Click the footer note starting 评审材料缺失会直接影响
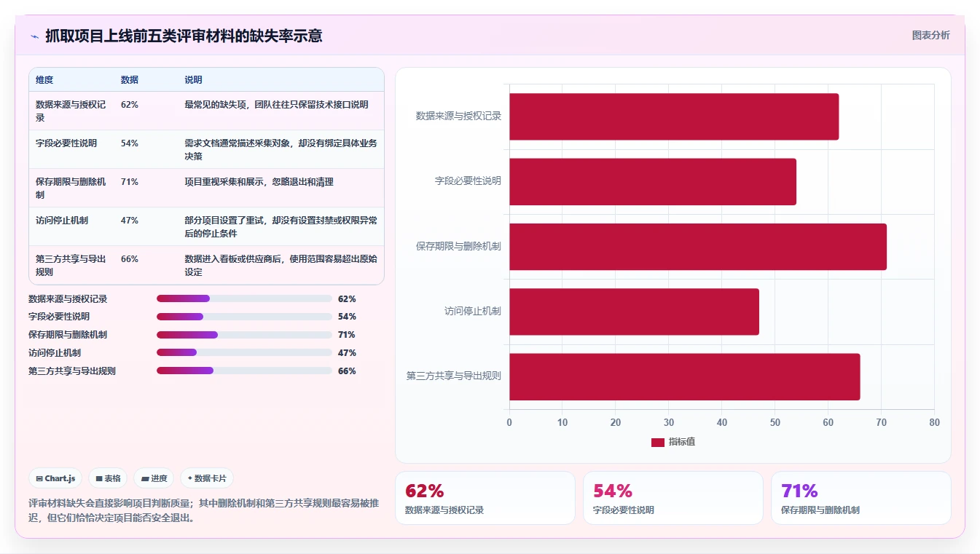 click(204, 511)
